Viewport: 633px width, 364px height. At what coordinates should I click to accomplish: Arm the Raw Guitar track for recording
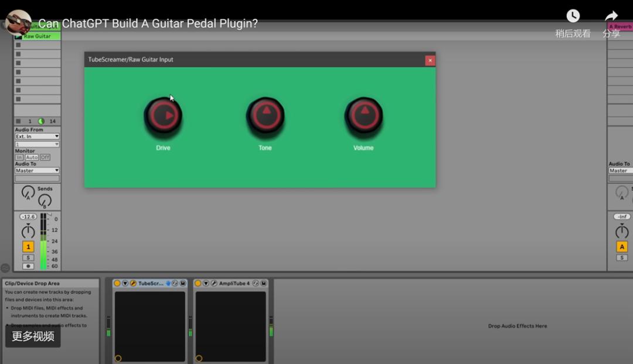[28, 266]
